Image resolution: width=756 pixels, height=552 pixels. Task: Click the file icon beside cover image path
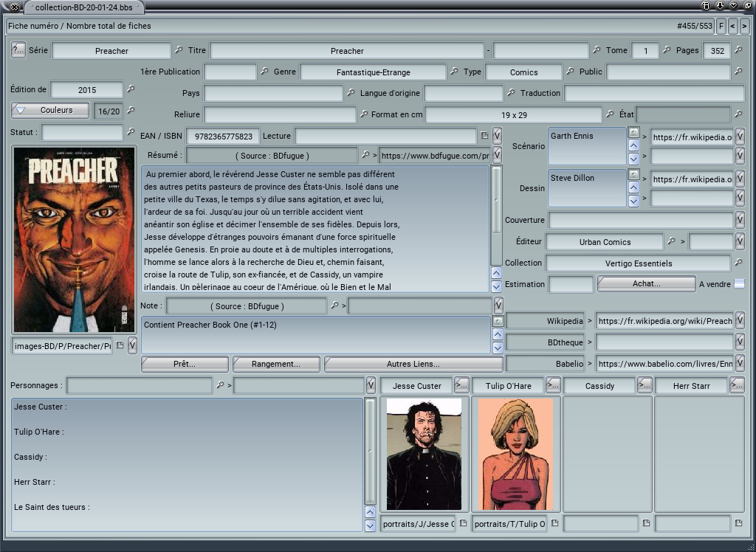[x=120, y=345]
